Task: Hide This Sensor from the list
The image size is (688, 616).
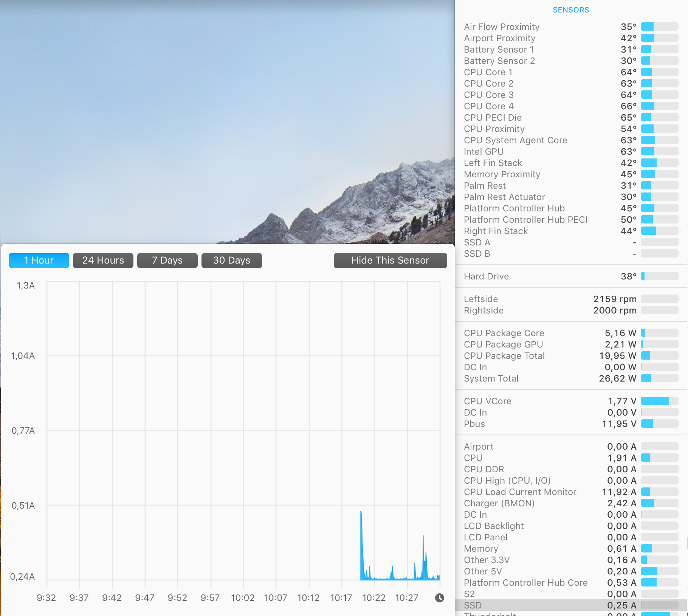Action: point(390,260)
